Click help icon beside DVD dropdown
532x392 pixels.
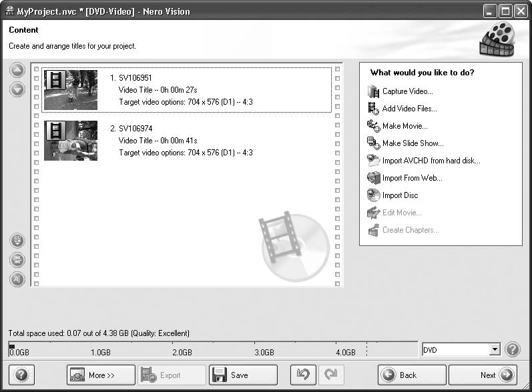pyautogui.click(x=513, y=349)
